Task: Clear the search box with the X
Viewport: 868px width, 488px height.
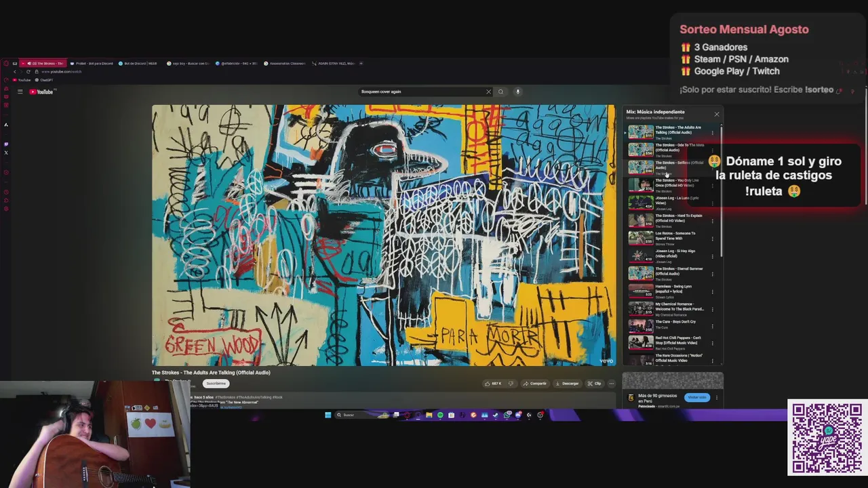Action: [488, 91]
